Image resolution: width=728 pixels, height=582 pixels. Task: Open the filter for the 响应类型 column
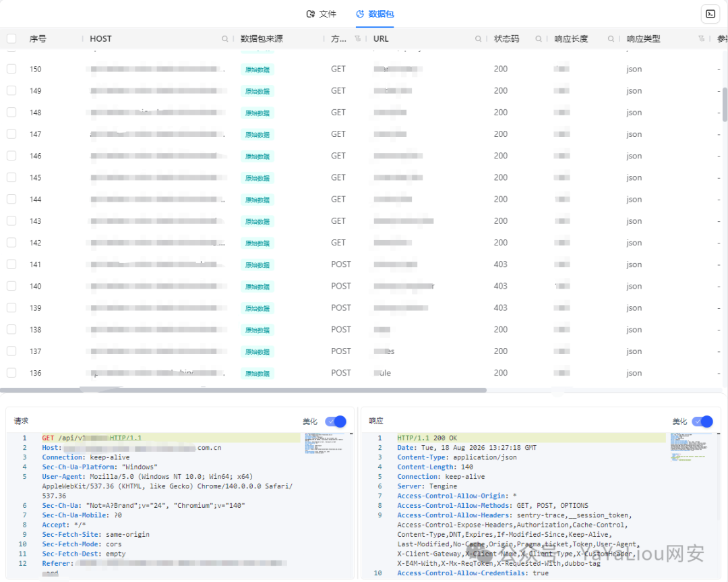[x=701, y=38]
